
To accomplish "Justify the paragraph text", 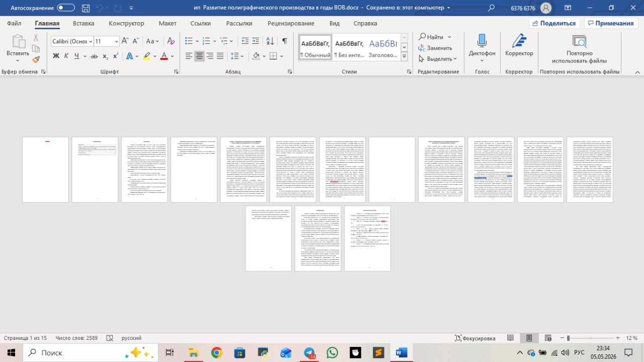I will coord(220,56).
